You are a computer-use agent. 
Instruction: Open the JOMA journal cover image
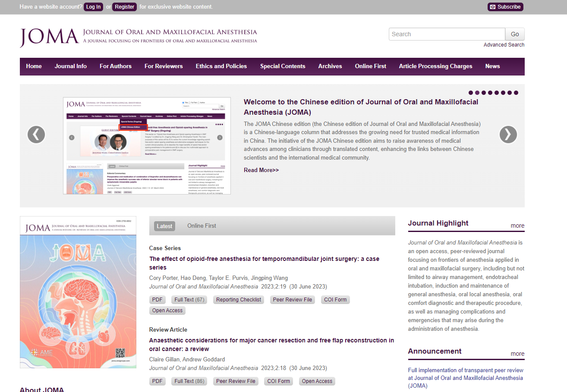[x=78, y=292]
